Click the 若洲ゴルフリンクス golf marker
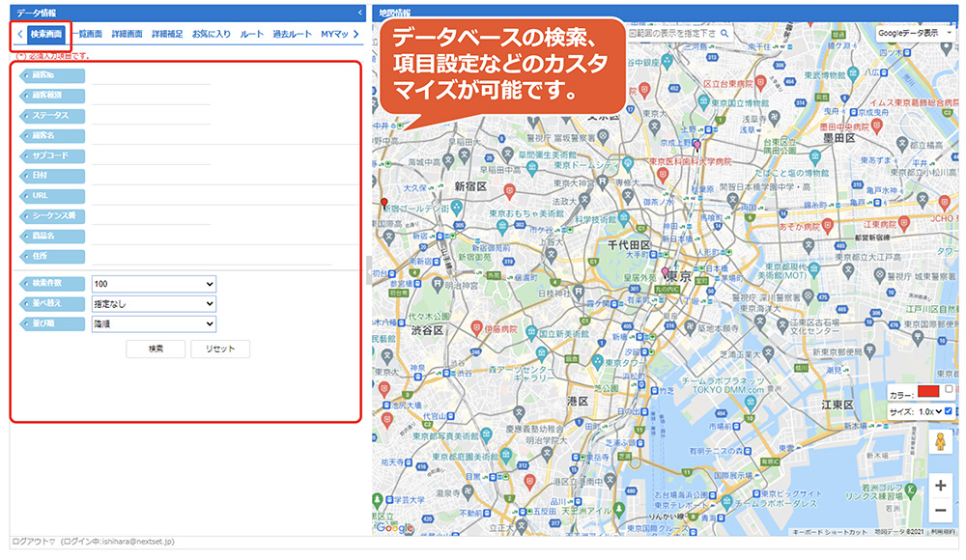Screen dimensions: 966x560 (911, 491)
